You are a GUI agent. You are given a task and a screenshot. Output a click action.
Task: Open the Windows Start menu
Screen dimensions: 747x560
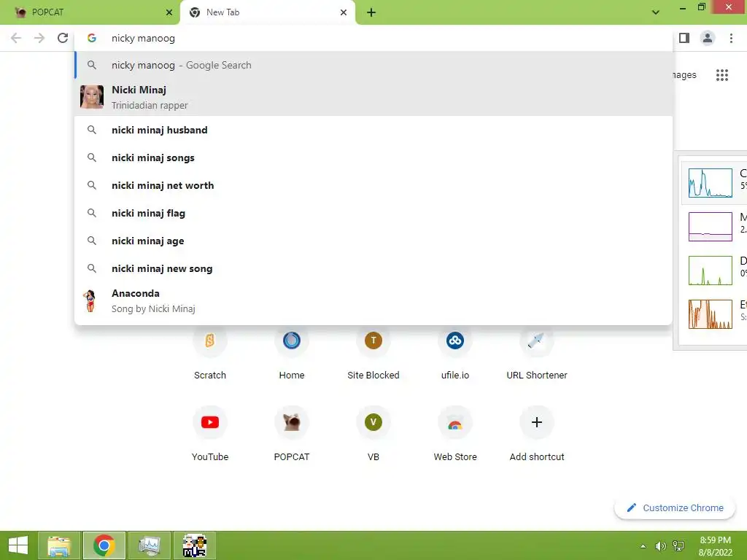[18, 545]
